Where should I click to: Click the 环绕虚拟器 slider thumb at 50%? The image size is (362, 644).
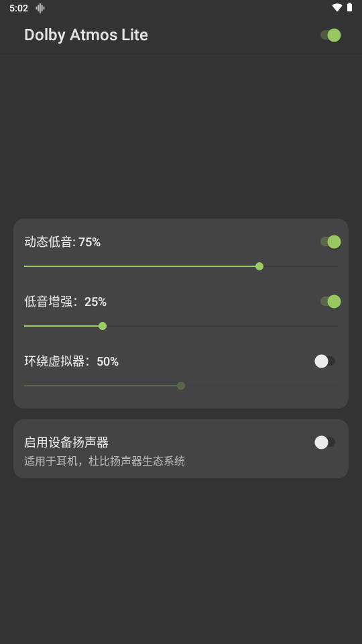[x=181, y=386]
